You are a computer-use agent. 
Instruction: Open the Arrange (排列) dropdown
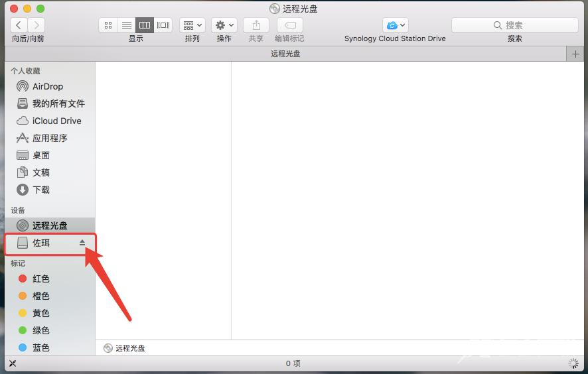[x=192, y=25]
